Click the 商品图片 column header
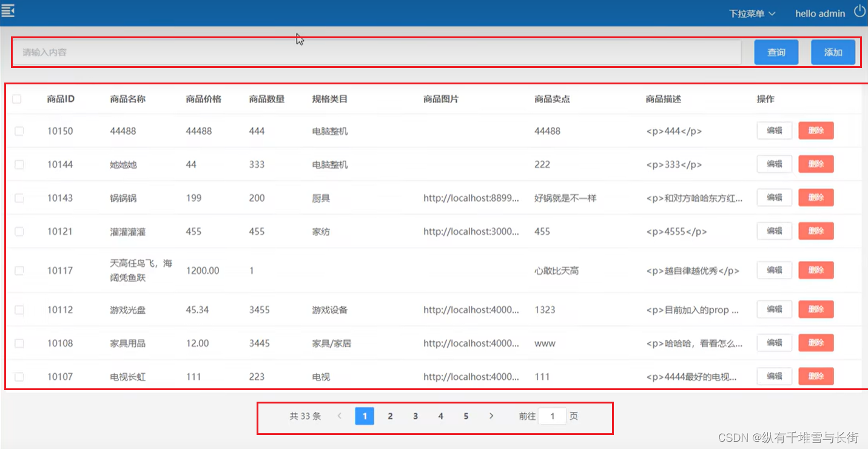Image resolution: width=868 pixels, height=449 pixels. (x=441, y=99)
